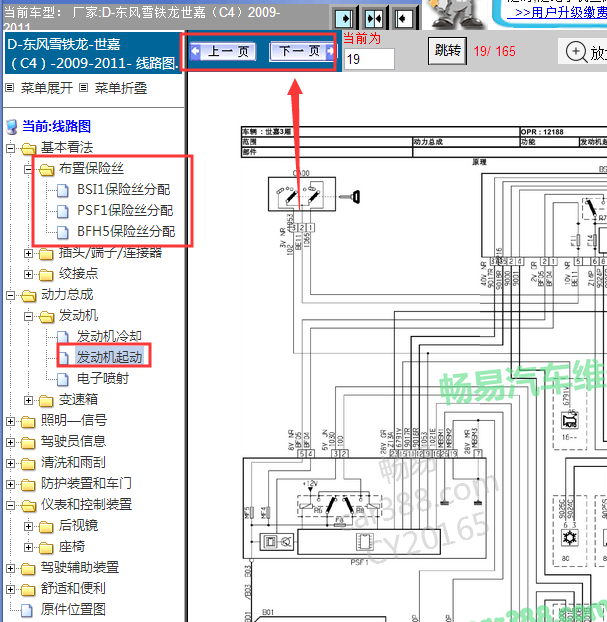Open 电子喷射 diagram
Image resolution: width=607 pixels, height=622 pixels.
103,378
